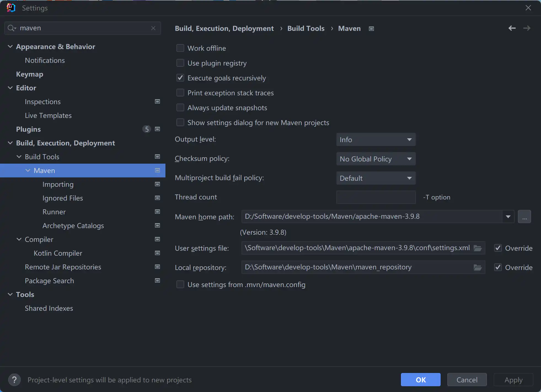This screenshot has height=392, width=541.
Task: Open Multiproject build fail policy dropdown
Action: point(376,178)
